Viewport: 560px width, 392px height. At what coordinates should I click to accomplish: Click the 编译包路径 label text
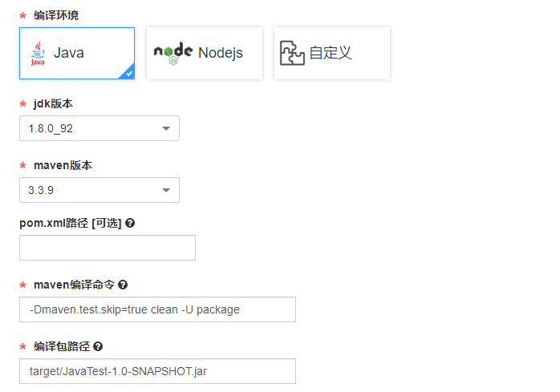(x=62, y=346)
